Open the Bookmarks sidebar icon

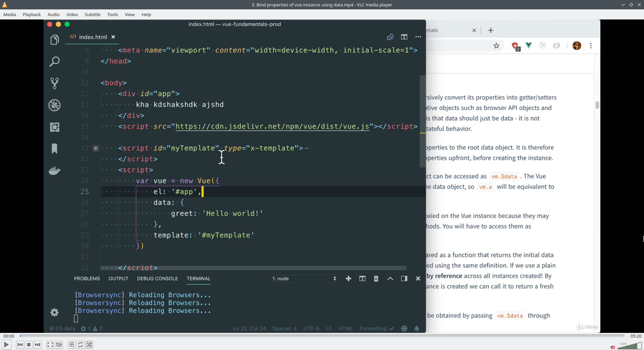[x=55, y=149]
